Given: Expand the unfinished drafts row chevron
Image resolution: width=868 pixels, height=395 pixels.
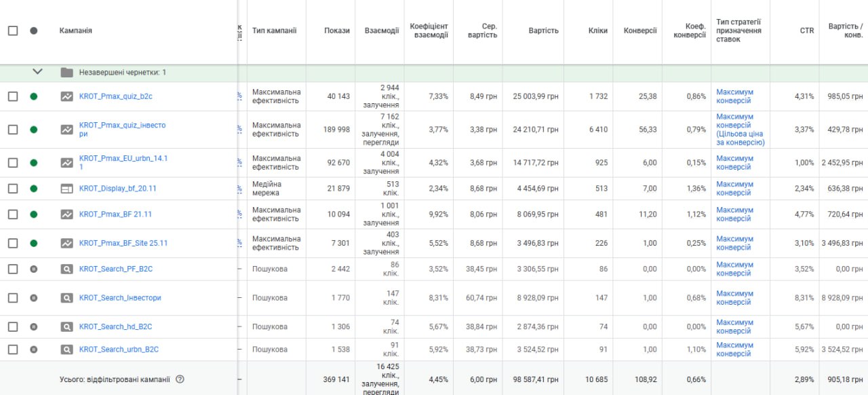Looking at the screenshot, I should [37, 72].
